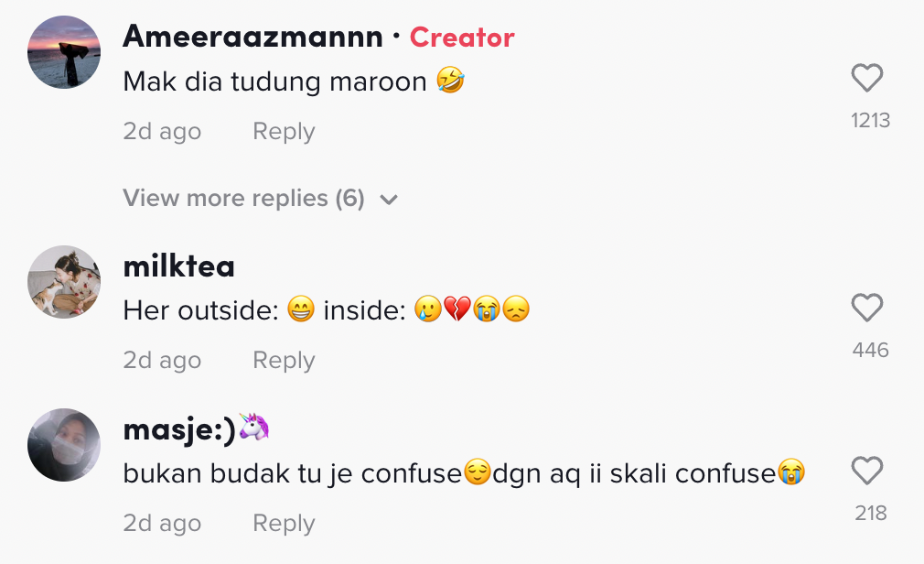Tap the heart on milktea's comment

coord(866,308)
